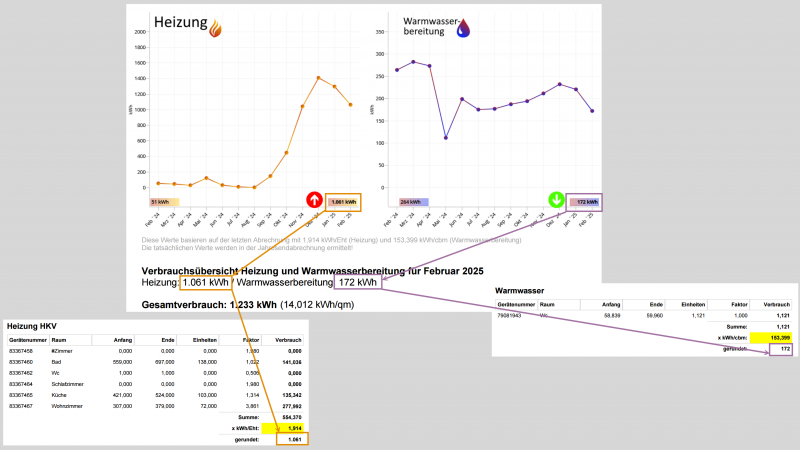
Task: Click the Wohnzimmer room cell
Action: [67, 406]
